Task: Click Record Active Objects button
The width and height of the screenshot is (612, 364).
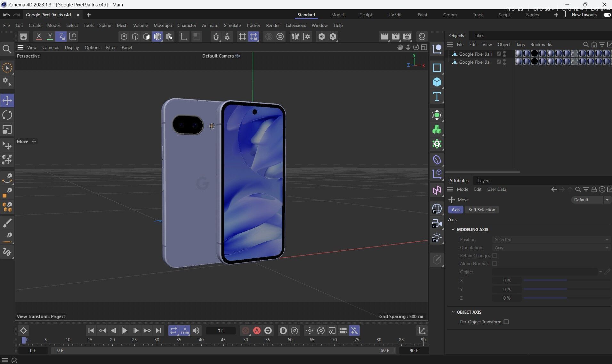Action: tap(246, 331)
